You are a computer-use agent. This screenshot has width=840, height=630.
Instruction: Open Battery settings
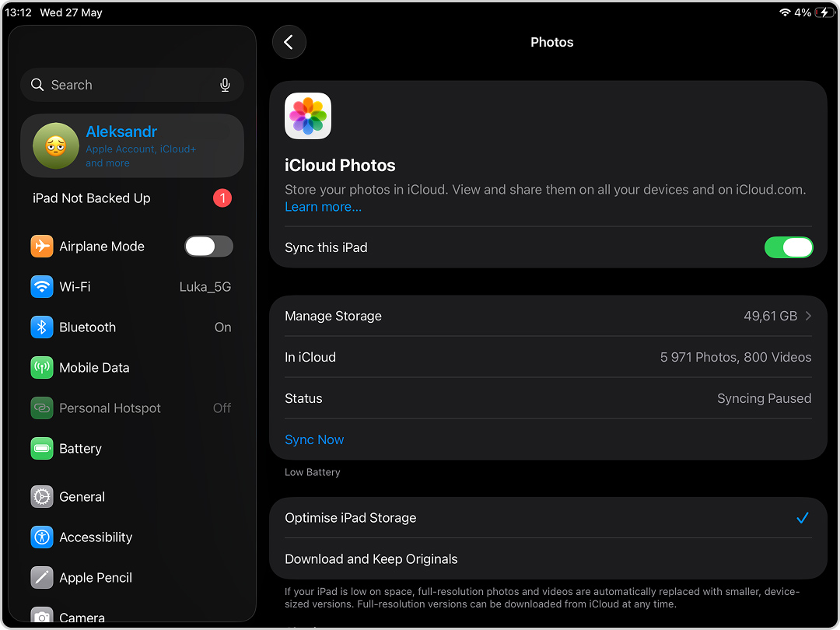[131, 449]
